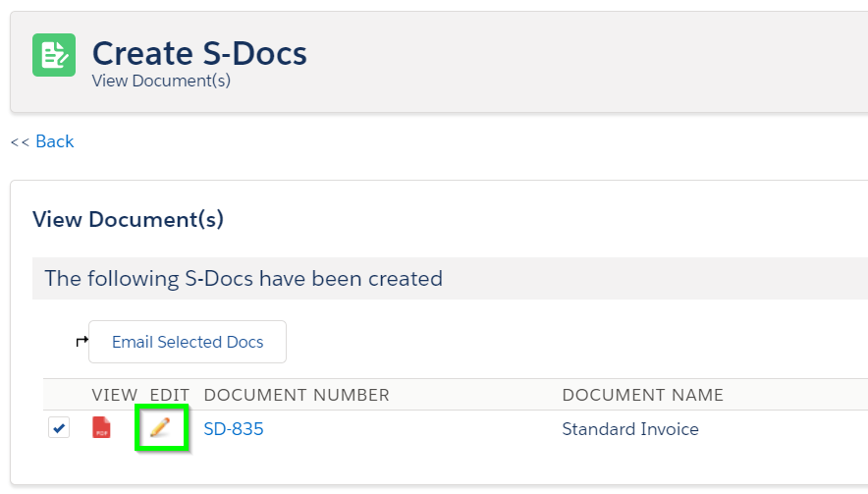Screen dimensions: 868x494
Task: Open the SD-835 document number link
Action: point(234,429)
